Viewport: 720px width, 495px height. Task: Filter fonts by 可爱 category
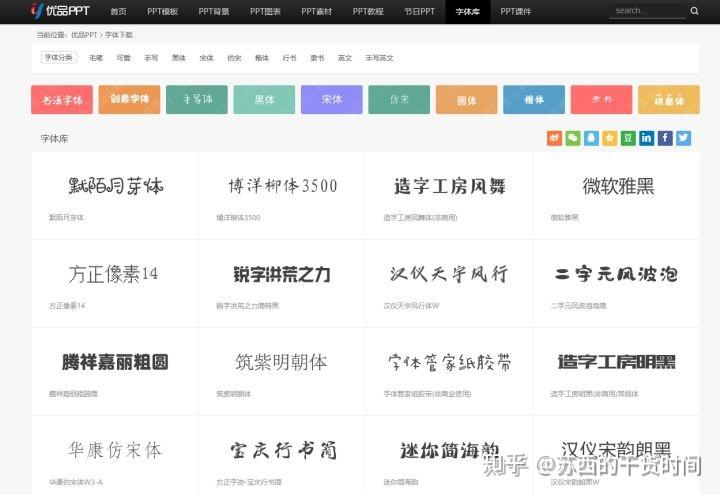click(124, 58)
